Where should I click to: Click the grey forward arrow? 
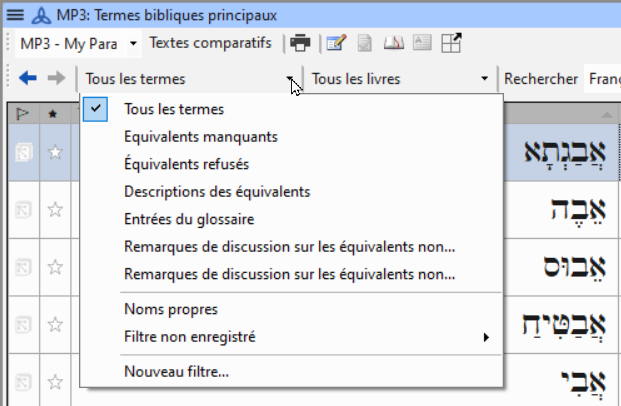pos(56,78)
